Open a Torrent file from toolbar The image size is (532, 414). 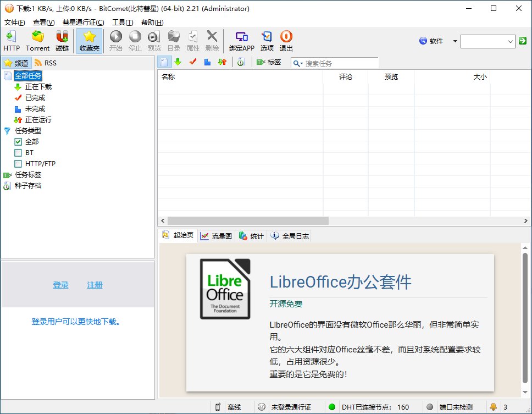coord(38,41)
